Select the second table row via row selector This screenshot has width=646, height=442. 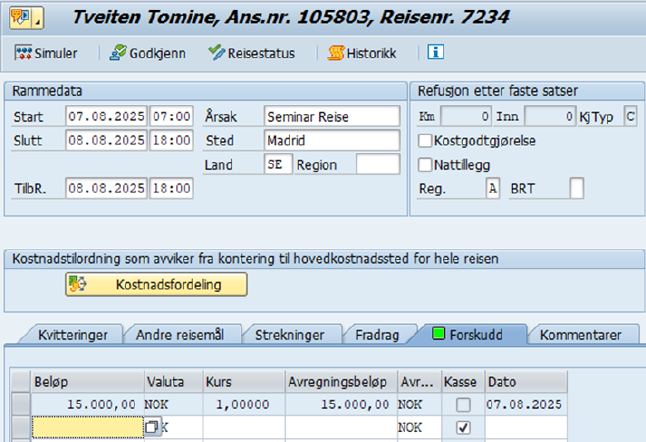[21, 427]
